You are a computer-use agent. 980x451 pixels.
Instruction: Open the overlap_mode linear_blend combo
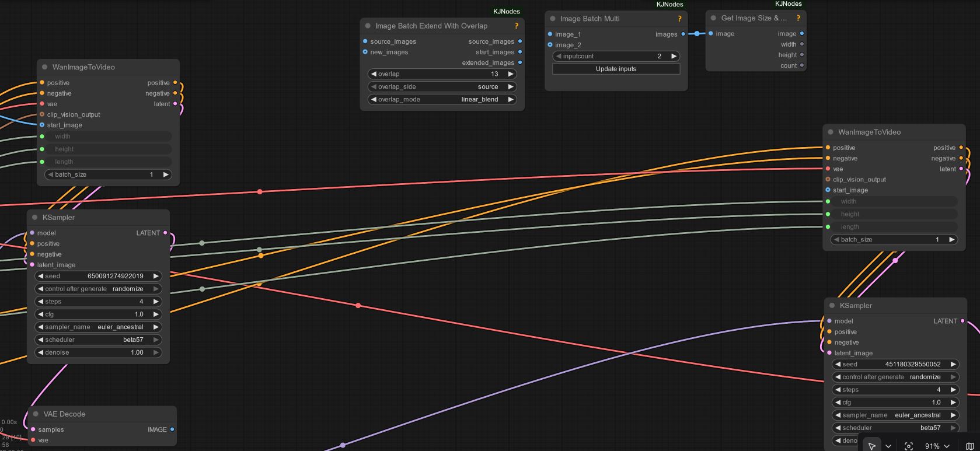click(442, 100)
